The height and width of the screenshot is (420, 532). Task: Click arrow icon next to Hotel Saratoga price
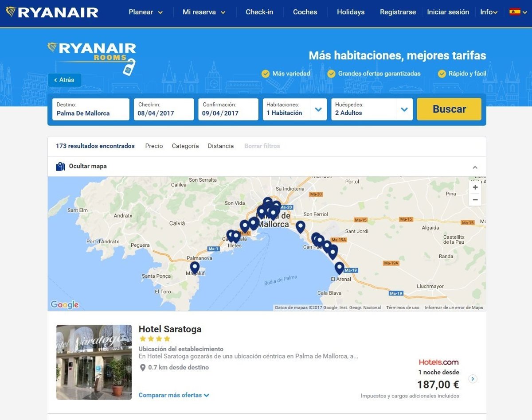click(473, 379)
